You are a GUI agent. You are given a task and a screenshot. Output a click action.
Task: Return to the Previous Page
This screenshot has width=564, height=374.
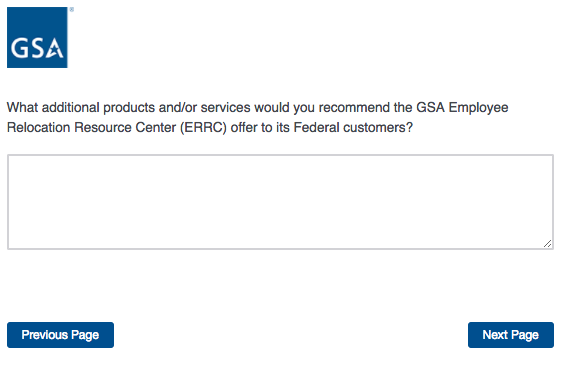click(x=60, y=335)
